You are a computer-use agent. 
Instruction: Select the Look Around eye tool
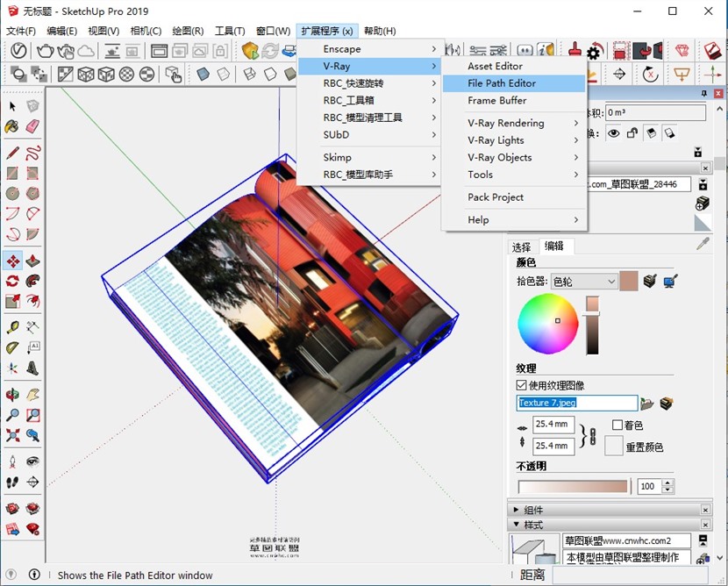click(33, 461)
